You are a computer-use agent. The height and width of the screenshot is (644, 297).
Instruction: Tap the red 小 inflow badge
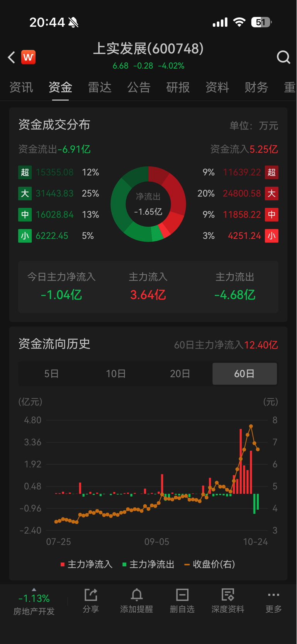click(x=272, y=236)
